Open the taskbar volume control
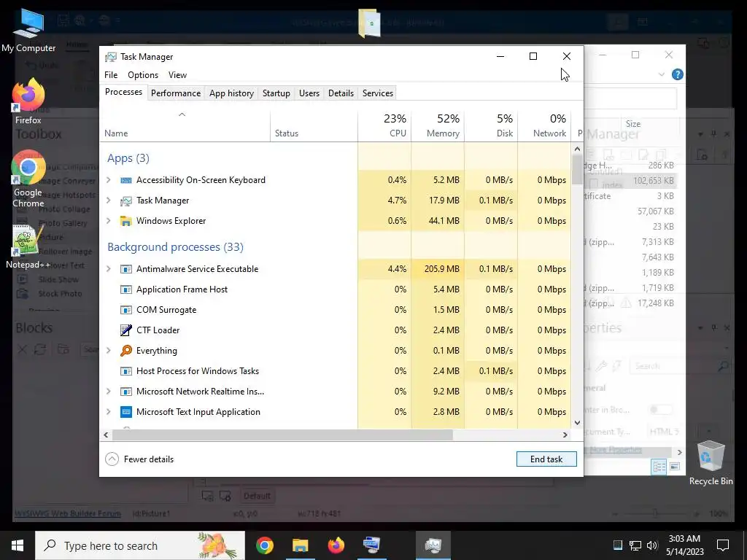Screen dimensions: 747x560 pyautogui.click(x=652, y=545)
